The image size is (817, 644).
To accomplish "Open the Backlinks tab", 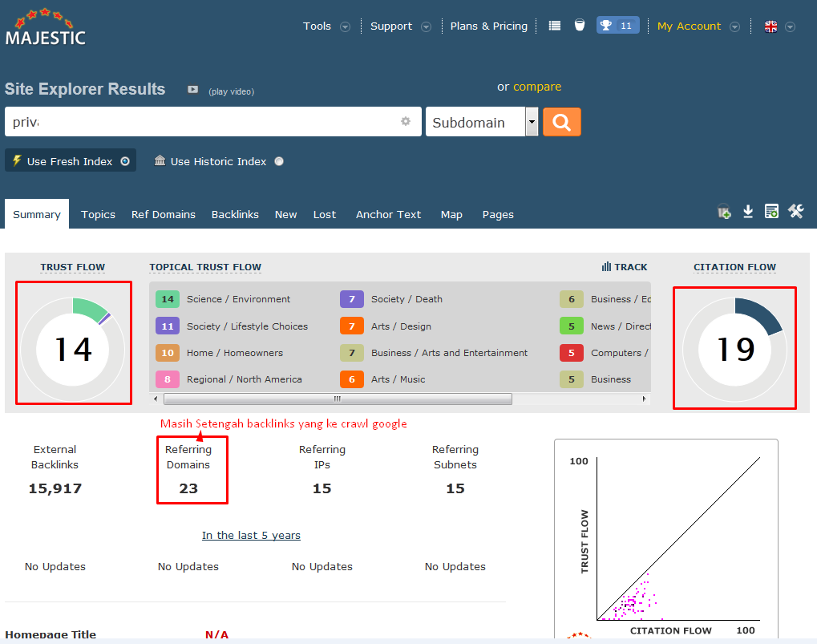I will click(235, 215).
